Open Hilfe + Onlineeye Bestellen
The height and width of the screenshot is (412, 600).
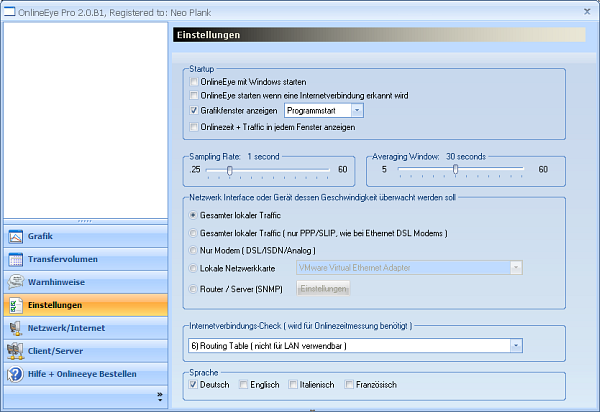(86, 374)
